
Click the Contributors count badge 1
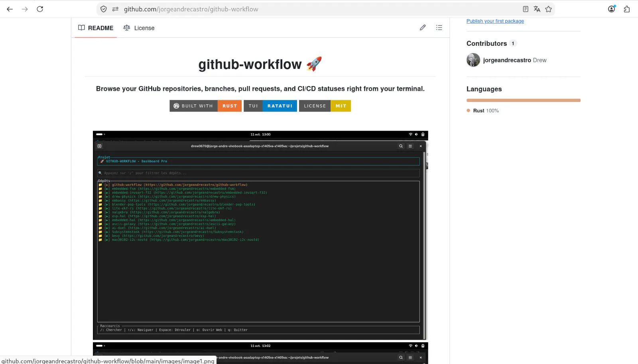click(513, 43)
